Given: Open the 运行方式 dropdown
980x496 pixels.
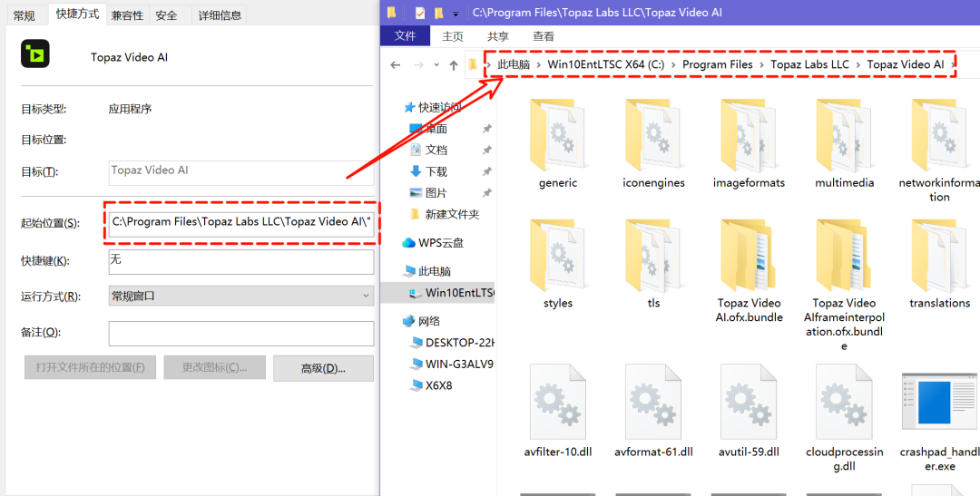Looking at the screenshot, I should click(x=241, y=297).
